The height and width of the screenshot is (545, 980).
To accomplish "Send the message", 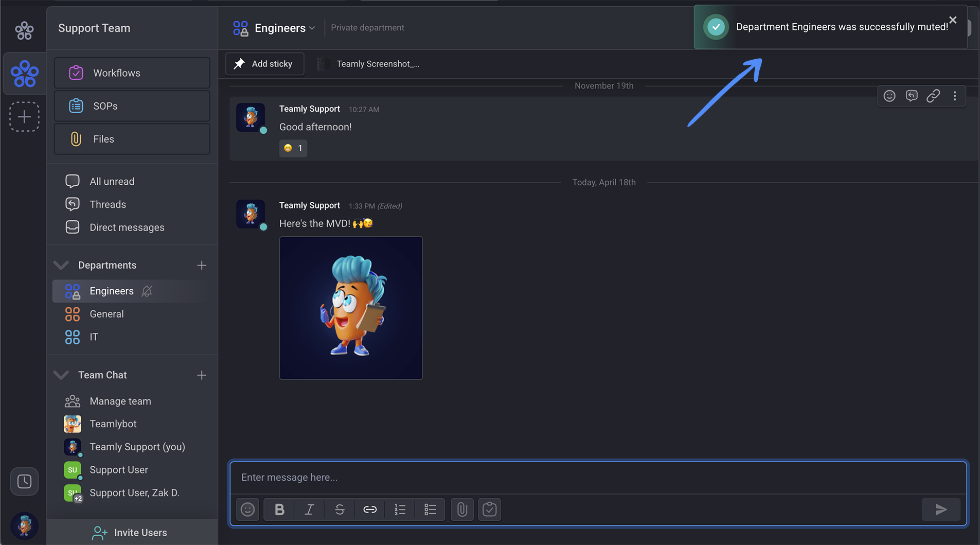I will [941, 509].
